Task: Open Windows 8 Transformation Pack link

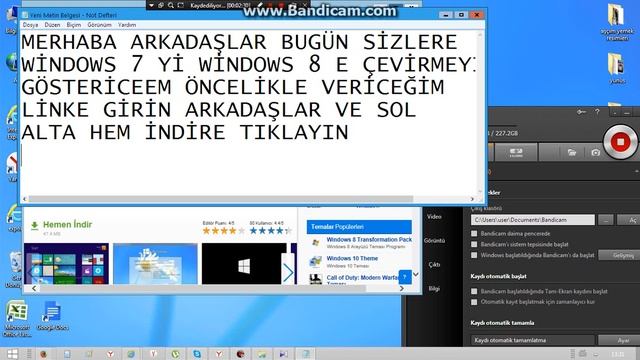Action: pos(369,240)
